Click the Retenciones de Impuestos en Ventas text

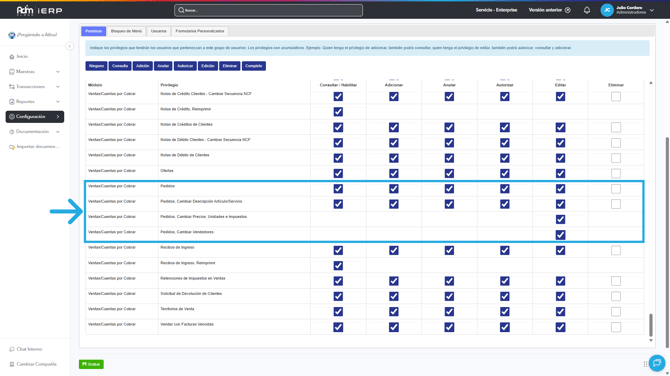pos(193,279)
